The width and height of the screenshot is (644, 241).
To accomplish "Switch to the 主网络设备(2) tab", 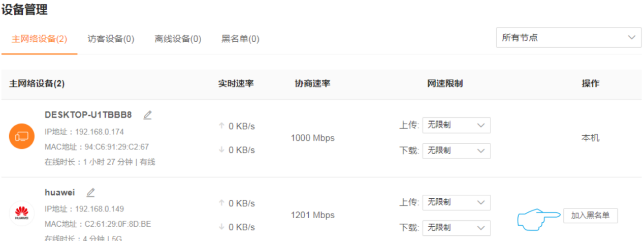I will click(39, 39).
